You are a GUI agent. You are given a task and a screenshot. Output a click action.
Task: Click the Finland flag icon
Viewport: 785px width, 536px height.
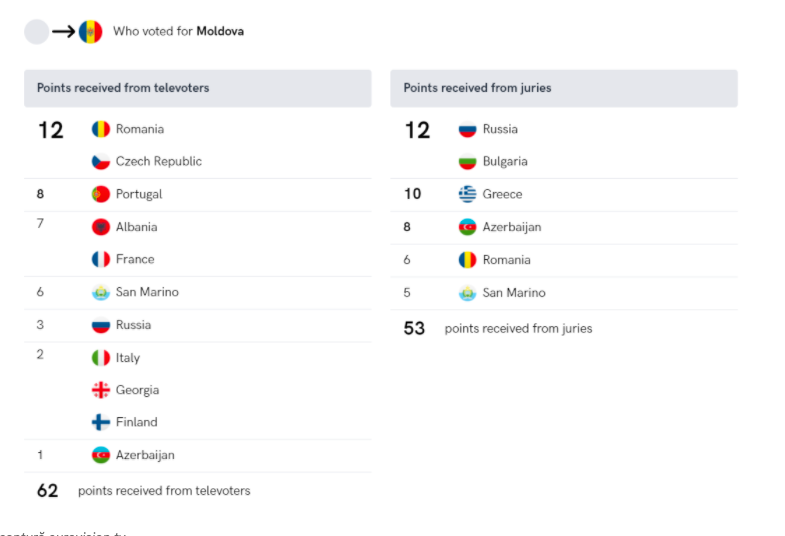coord(101,422)
